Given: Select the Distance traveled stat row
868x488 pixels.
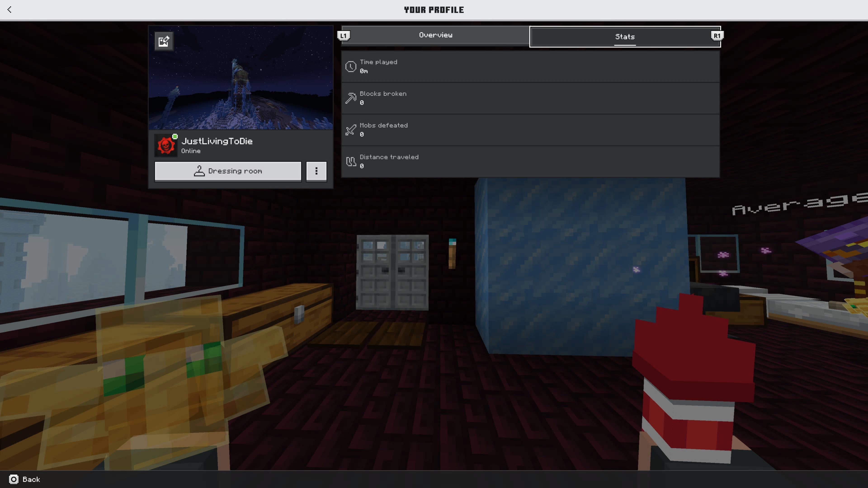Looking at the screenshot, I should click(x=530, y=161).
